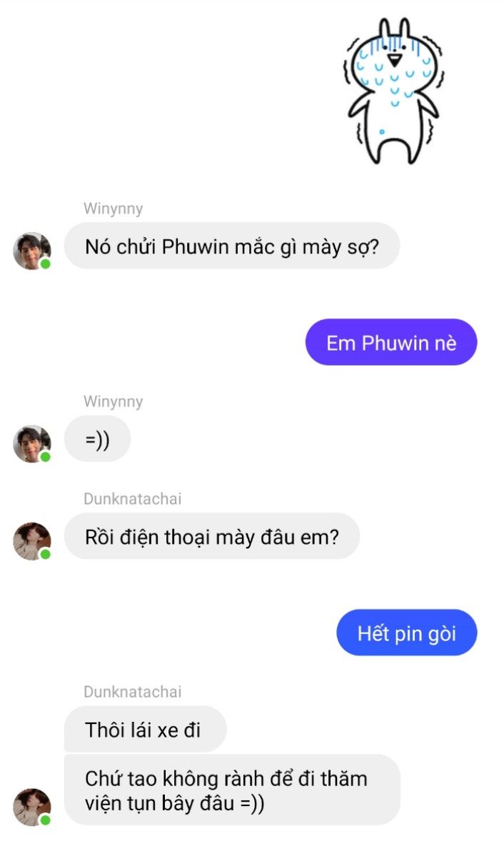Tap Dunknatachai's avatar beside the last message

pos(32,807)
